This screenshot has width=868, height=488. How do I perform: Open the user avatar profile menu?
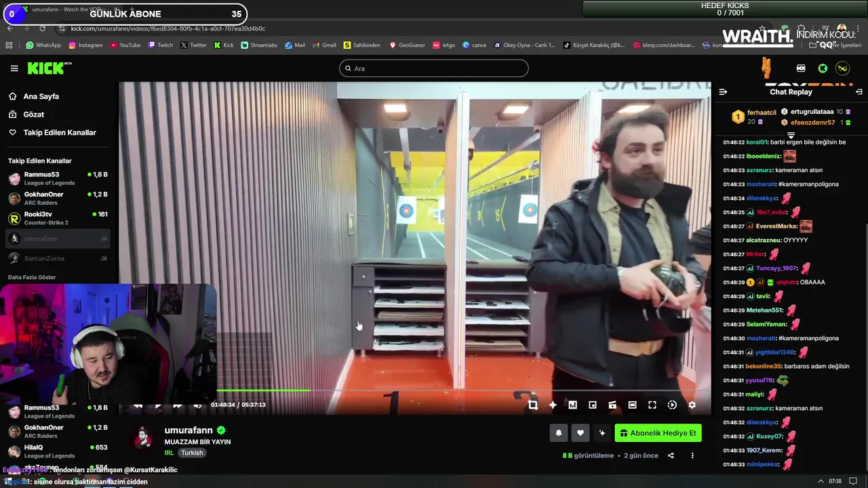(843, 68)
